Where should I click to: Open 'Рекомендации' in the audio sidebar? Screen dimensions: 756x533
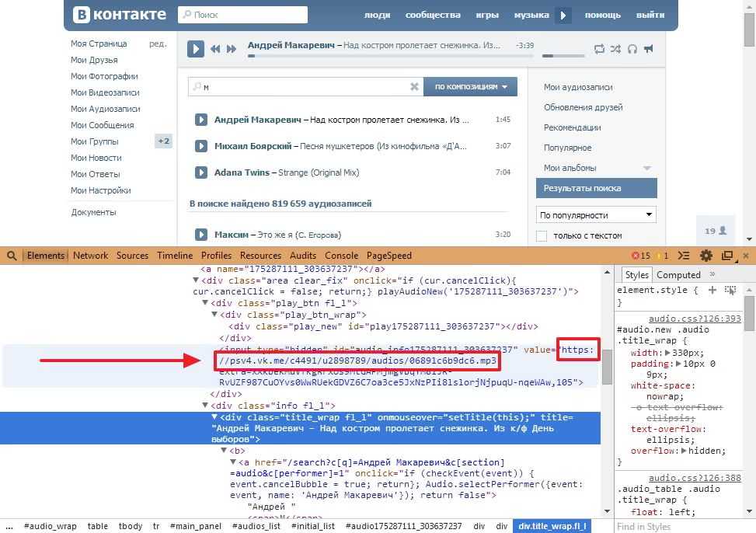pos(573,127)
